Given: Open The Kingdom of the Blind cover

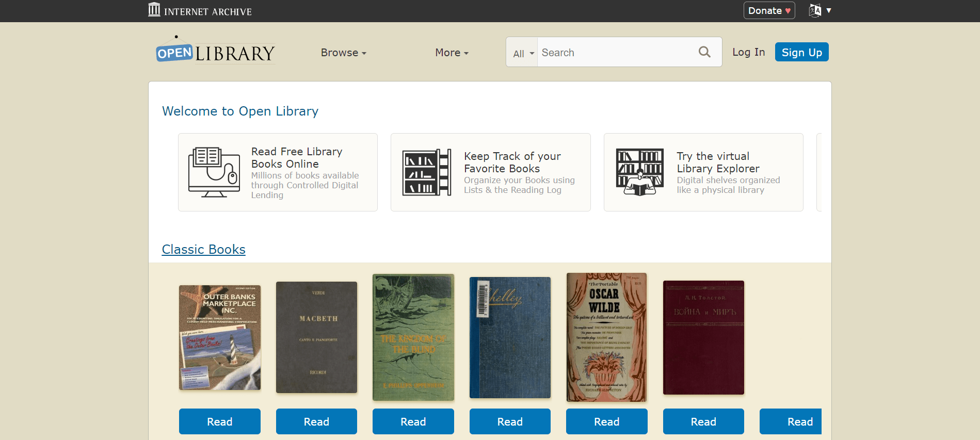Looking at the screenshot, I should pos(413,337).
